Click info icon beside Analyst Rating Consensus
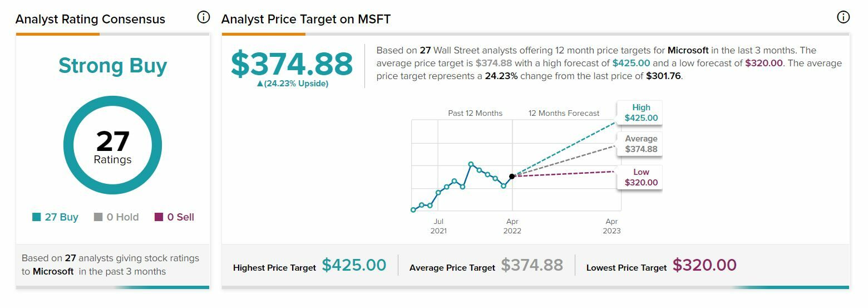868x308 pixels. point(204,17)
